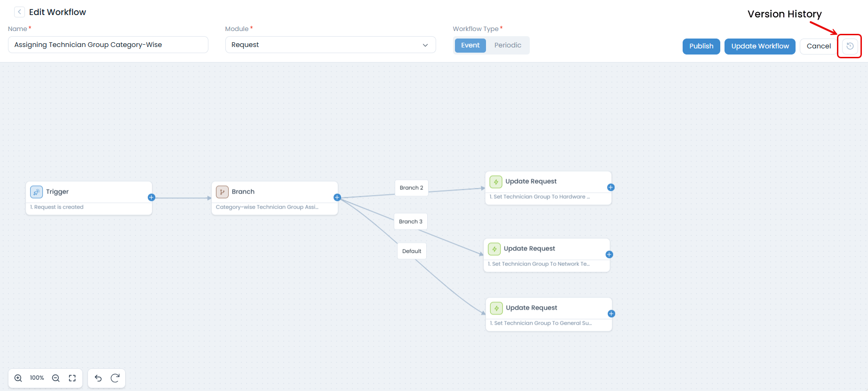Edit the workflow Name field
Image resolution: width=868 pixels, height=391 pixels.
108,45
